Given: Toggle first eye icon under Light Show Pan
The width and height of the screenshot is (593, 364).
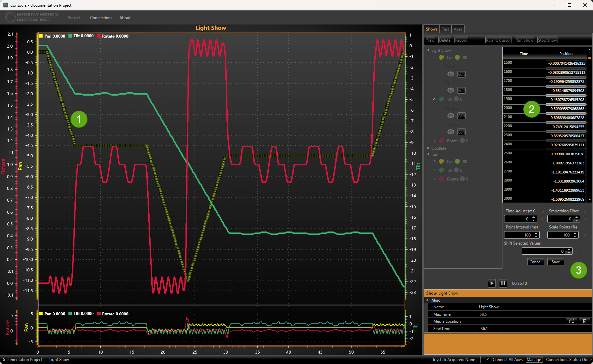Looking at the screenshot, I should coord(451,74).
